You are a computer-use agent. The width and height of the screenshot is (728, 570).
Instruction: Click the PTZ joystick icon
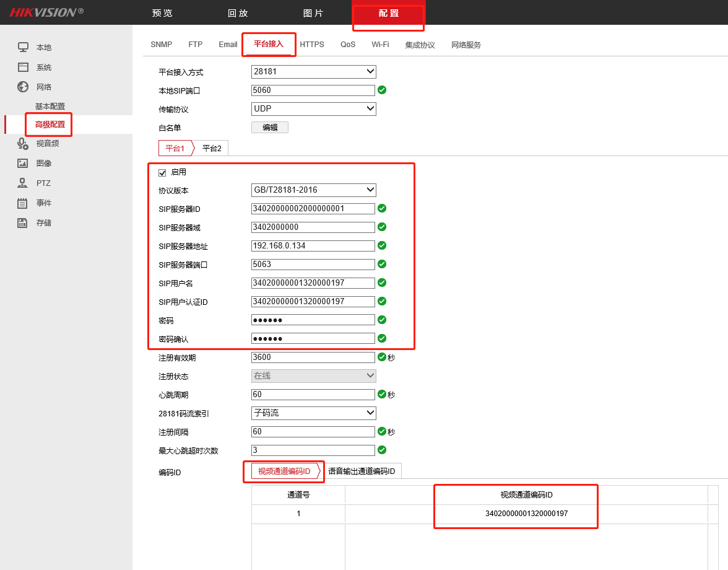(23, 183)
